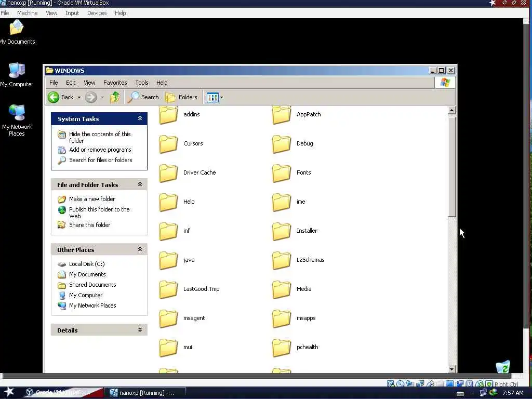Open the Explorer Edit menu
Image resolution: width=532 pixels, height=399 pixels.
click(71, 83)
